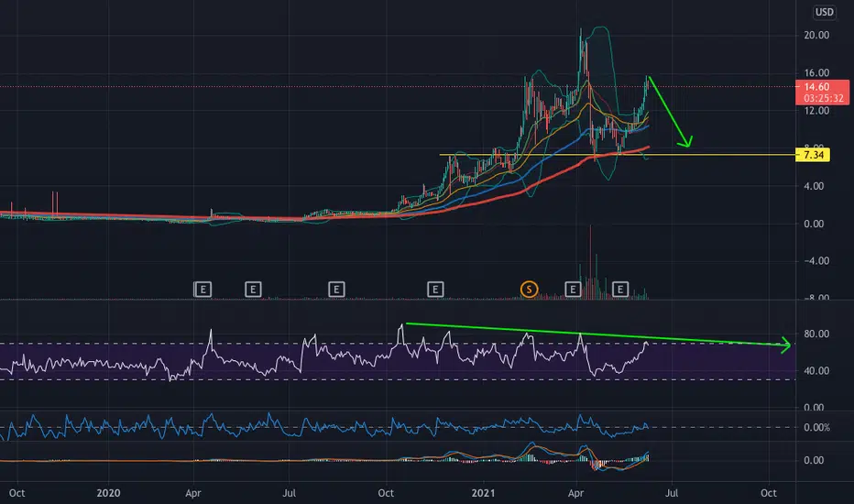Open the USD currency selector
This screenshot has width=854, height=504.
coord(824,12)
